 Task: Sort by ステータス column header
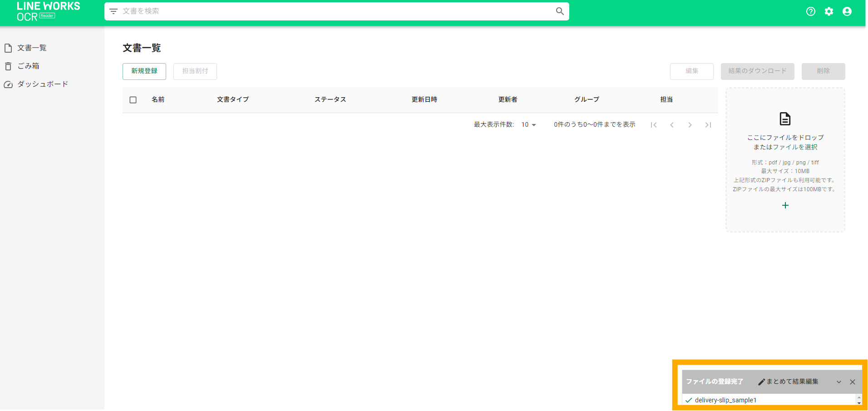coord(330,99)
